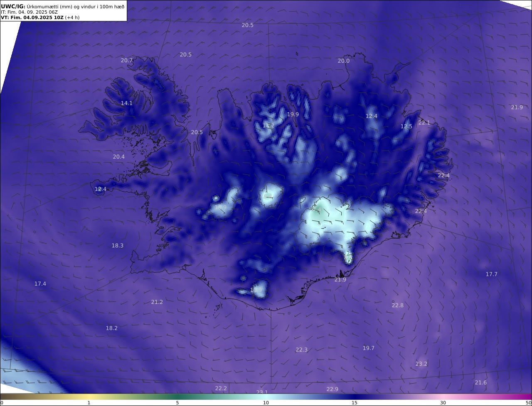The width and height of the screenshot is (532, 406).
Task: Select the 18.3 value label
Action: click(x=118, y=246)
